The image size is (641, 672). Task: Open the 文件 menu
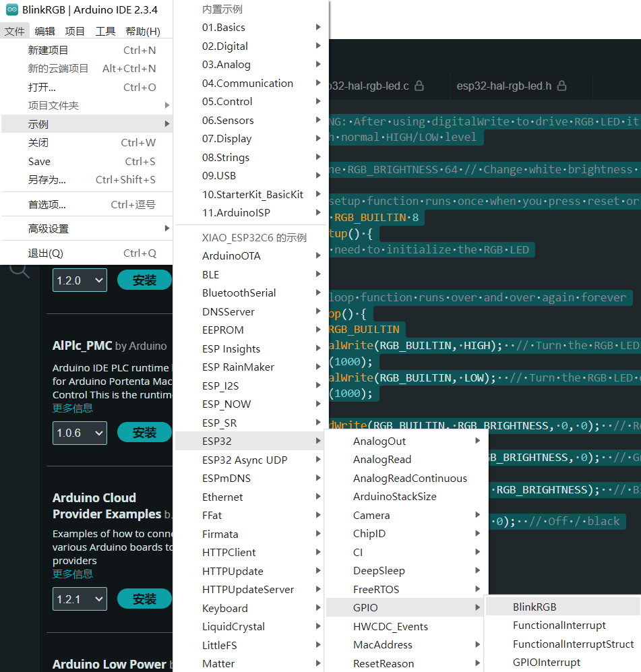15,31
